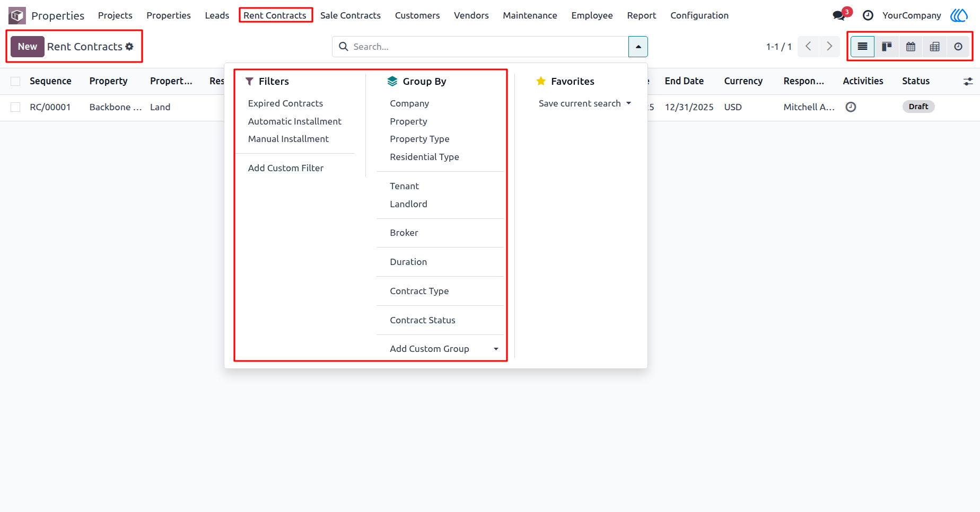
Task: Go to next page of records
Action: click(829, 47)
